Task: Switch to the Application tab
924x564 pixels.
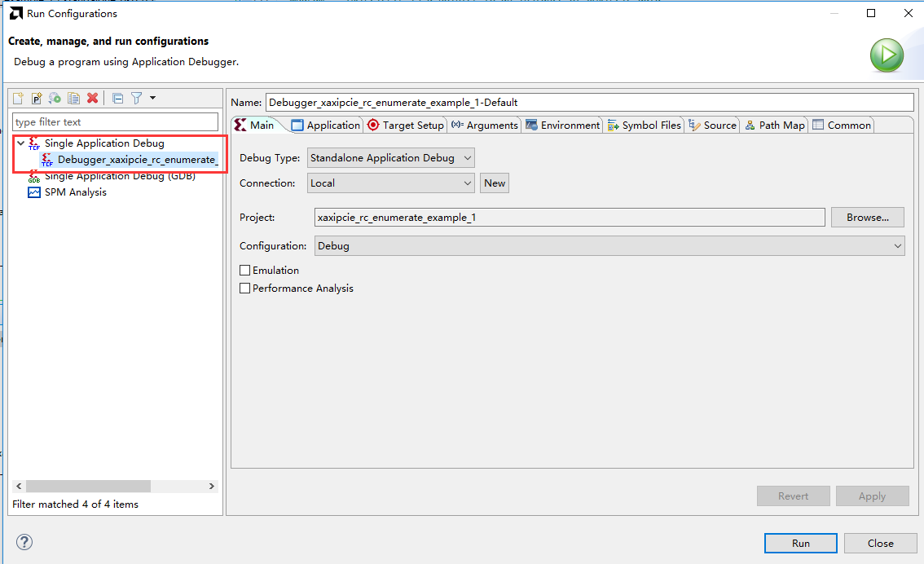Action: pos(326,125)
